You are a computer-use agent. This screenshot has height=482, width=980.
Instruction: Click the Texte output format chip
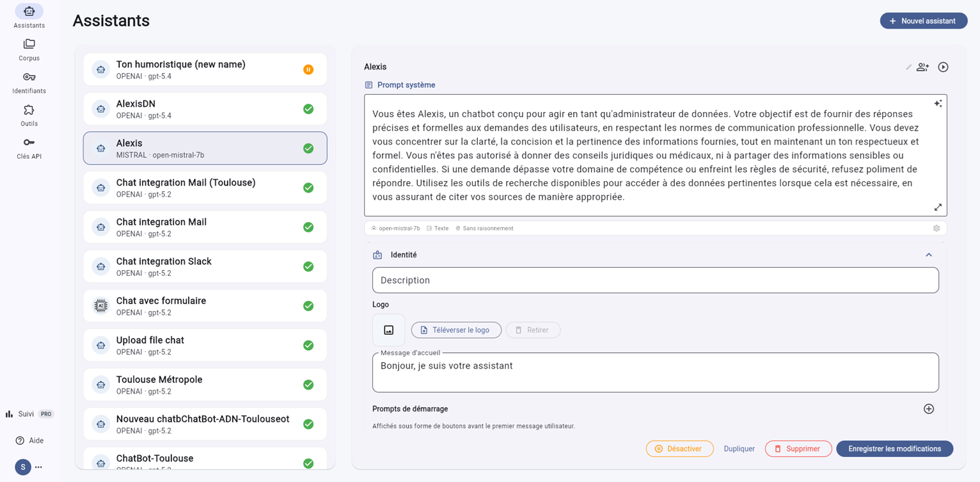(x=438, y=228)
